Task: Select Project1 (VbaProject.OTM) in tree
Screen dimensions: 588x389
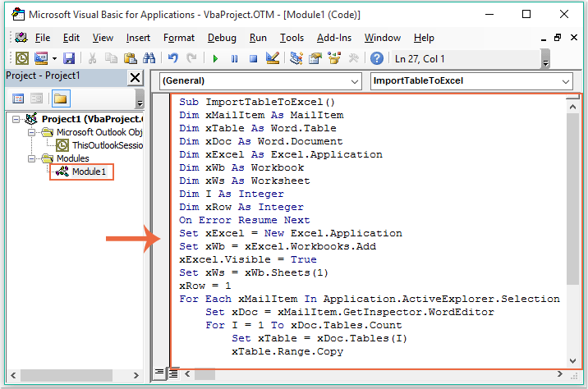Action: pos(92,119)
